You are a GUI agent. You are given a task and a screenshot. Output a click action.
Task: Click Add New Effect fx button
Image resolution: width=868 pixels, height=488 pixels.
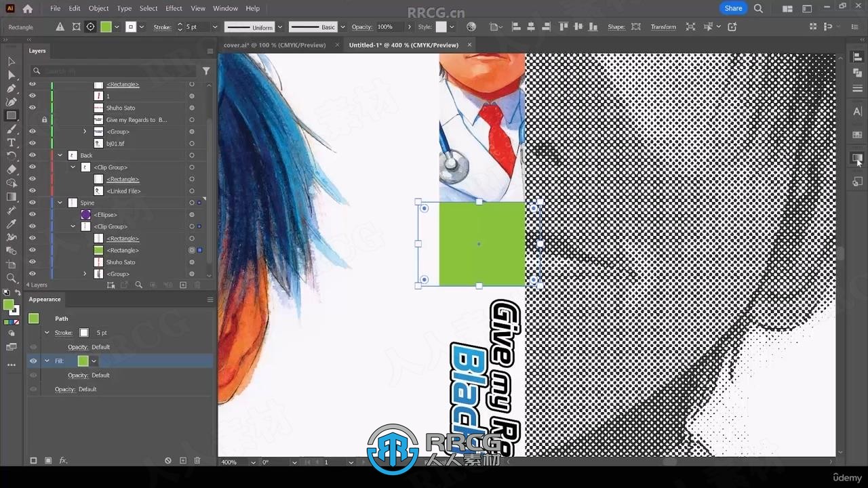[63, 460]
